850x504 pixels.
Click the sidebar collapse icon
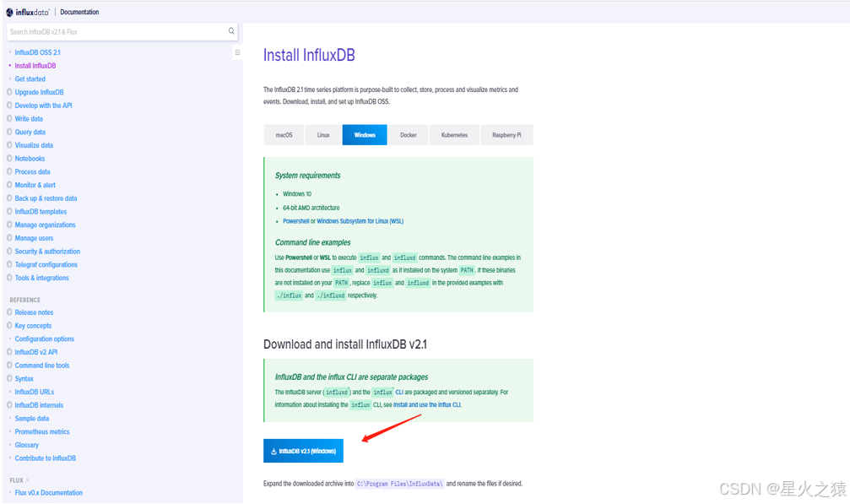[x=237, y=52]
